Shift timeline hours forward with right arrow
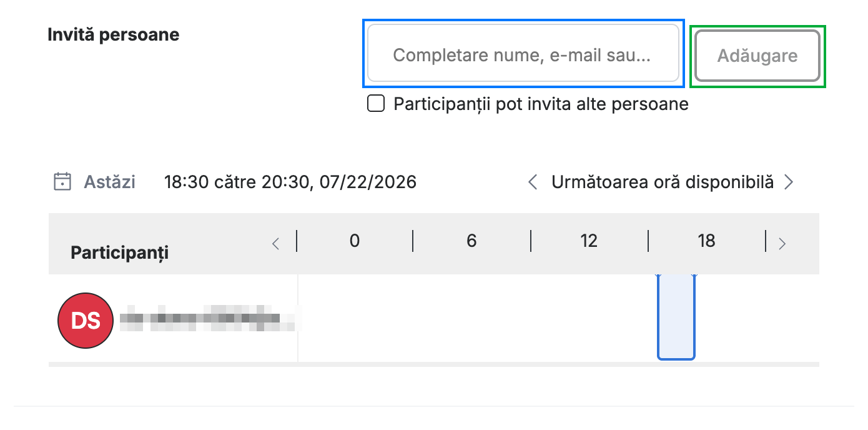This screenshot has width=868, height=430. (x=782, y=244)
